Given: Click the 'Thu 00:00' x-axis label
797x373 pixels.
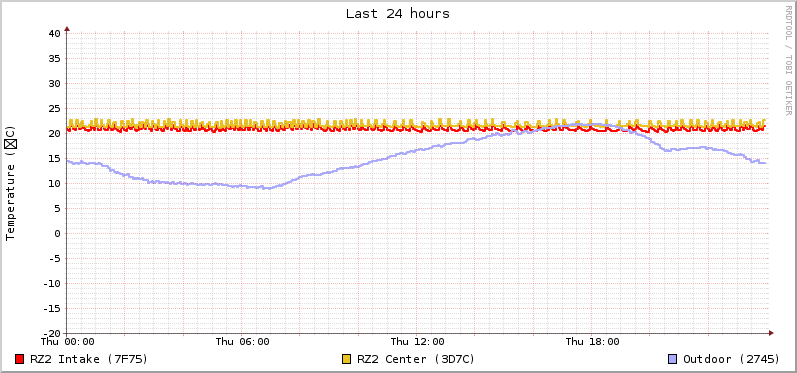Looking at the screenshot, I should [68, 341].
